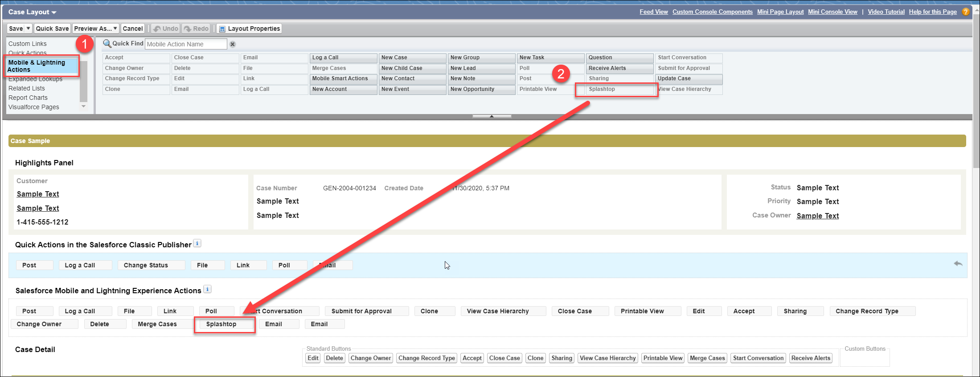The height and width of the screenshot is (377, 980).
Task: Open the Feed View link
Action: [x=654, y=12]
